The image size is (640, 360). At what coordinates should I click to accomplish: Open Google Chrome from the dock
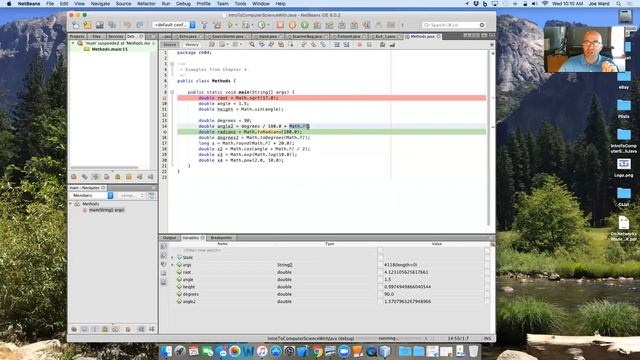pos(317,351)
